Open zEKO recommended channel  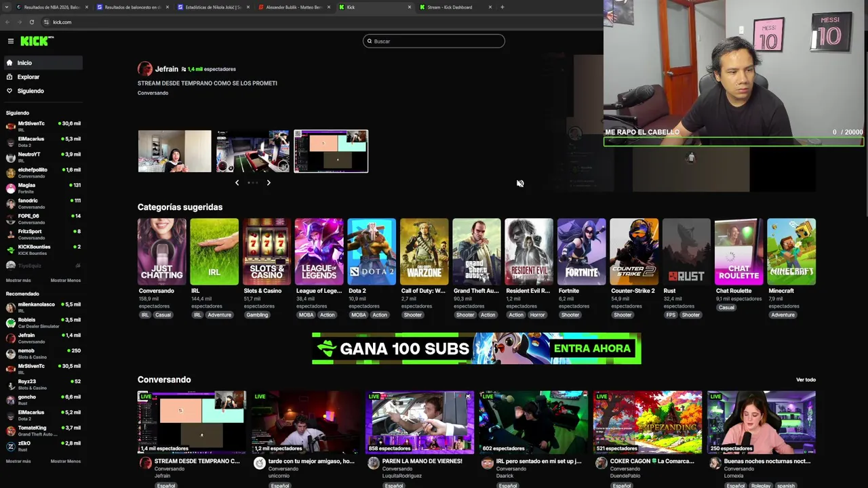43,446
